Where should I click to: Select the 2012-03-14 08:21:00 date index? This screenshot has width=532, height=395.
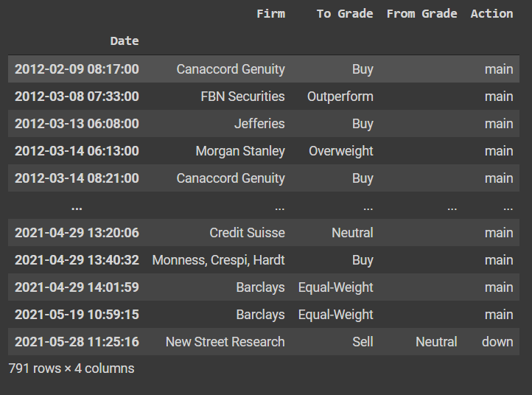77,178
